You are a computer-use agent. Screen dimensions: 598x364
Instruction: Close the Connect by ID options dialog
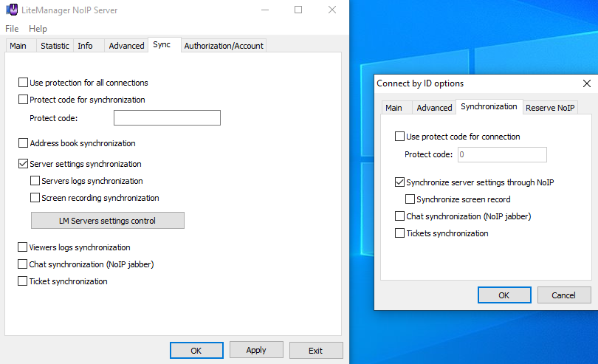[587, 83]
